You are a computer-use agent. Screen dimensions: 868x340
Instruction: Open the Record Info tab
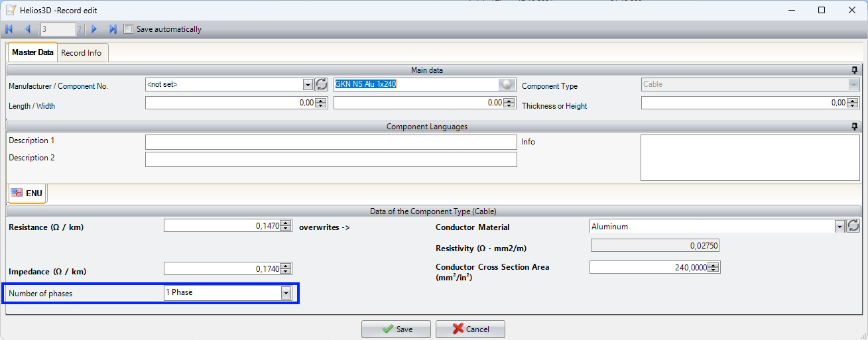pyautogui.click(x=82, y=53)
